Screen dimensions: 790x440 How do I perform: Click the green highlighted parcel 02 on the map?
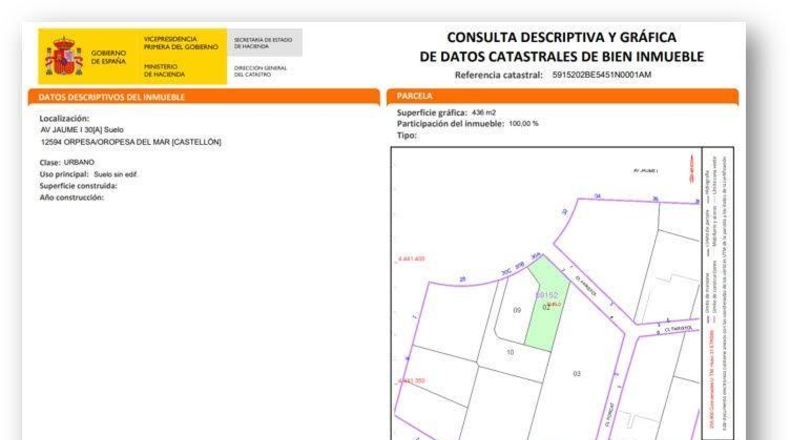[x=547, y=303]
